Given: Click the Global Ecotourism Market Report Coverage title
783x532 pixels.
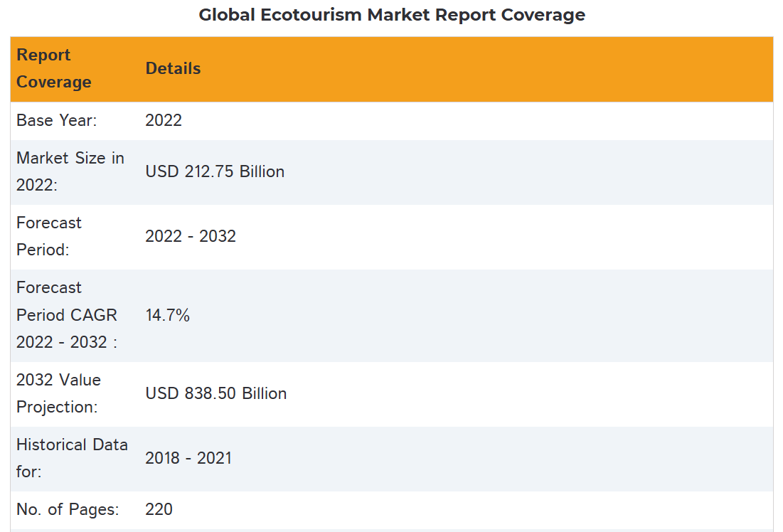Looking at the screenshot, I should pyautogui.click(x=392, y=15).
